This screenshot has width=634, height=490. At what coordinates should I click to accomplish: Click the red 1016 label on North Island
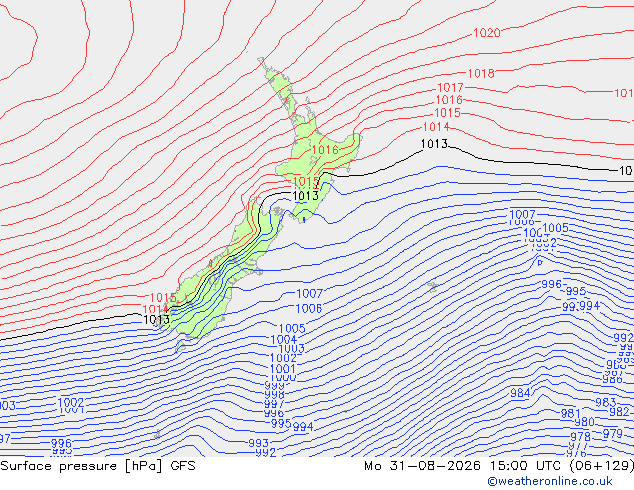tap(325, 150)
